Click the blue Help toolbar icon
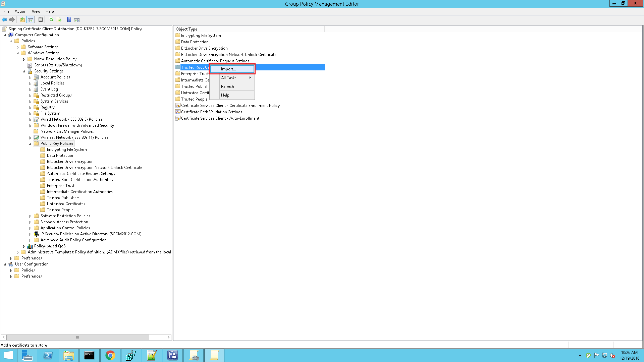644x362 pixels. click(x=69, y=20)
